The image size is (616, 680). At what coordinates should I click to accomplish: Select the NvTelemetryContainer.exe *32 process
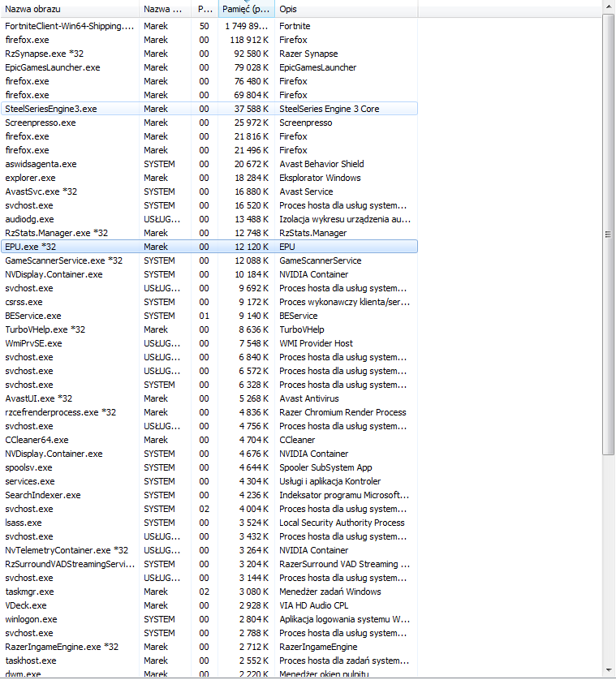tap(209, 550)
